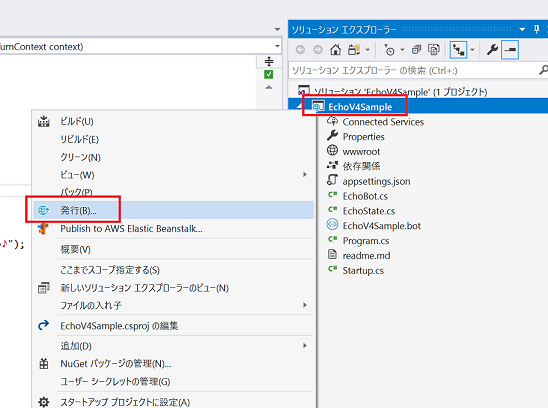Click the Collapse All icon
This screenshot has height=408, width=548.
point(416,50)
